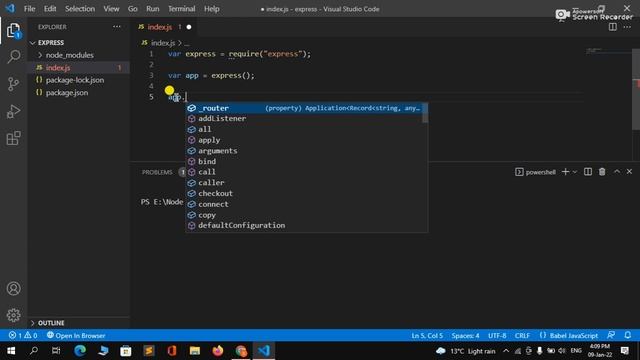Open the Extensions view
This screenshot has height=360, width=640.
13,138
